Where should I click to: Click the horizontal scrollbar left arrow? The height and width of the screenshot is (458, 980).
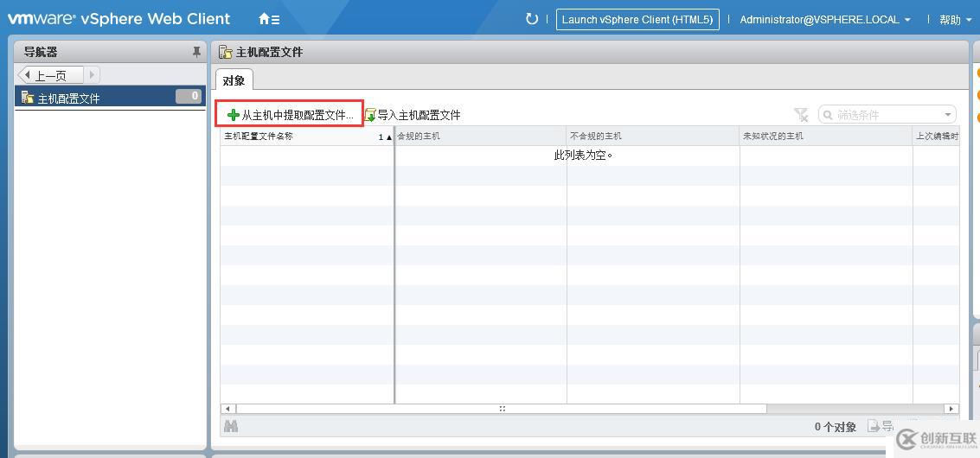[x=227, y=409]
